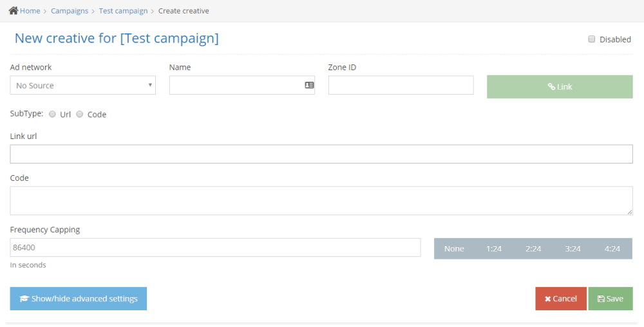Viewport: 644px width, 327px height.
Task: Click inside the Code textarea
Action: [321, 201]
